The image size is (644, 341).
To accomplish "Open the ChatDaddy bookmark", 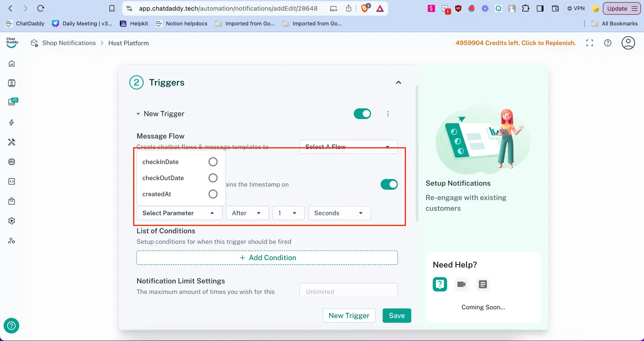I will [25, 24].
